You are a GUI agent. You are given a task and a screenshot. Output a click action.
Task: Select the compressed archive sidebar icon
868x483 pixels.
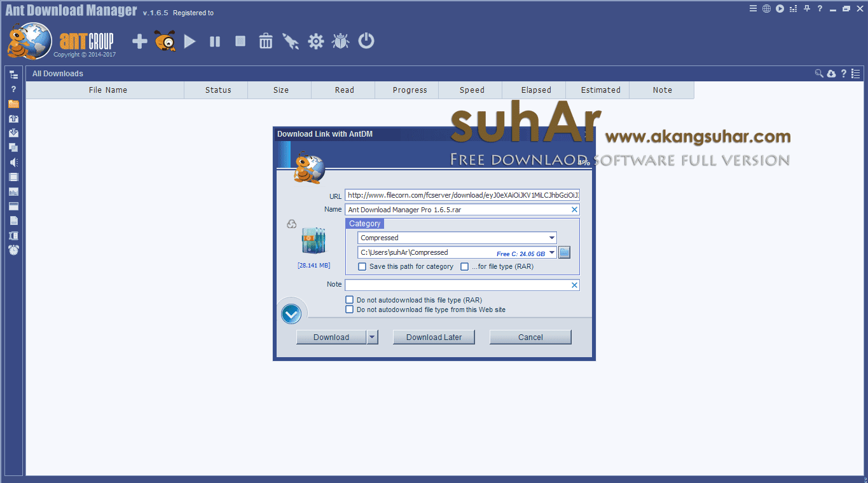point(13,235)
